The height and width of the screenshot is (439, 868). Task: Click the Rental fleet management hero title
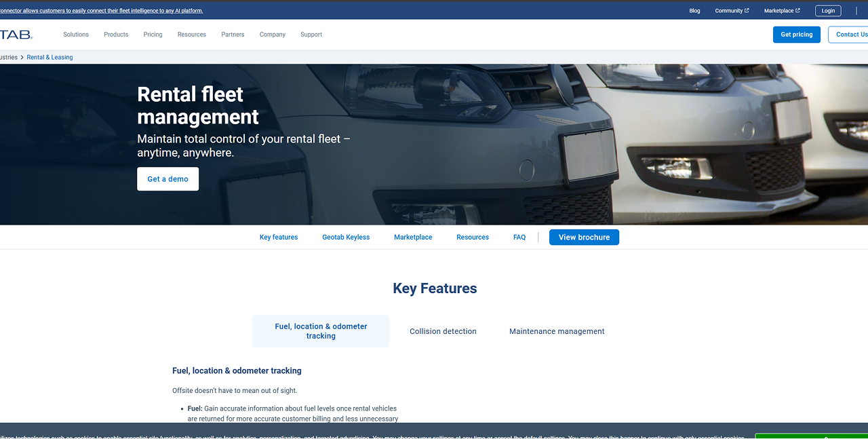coord(198,105)
